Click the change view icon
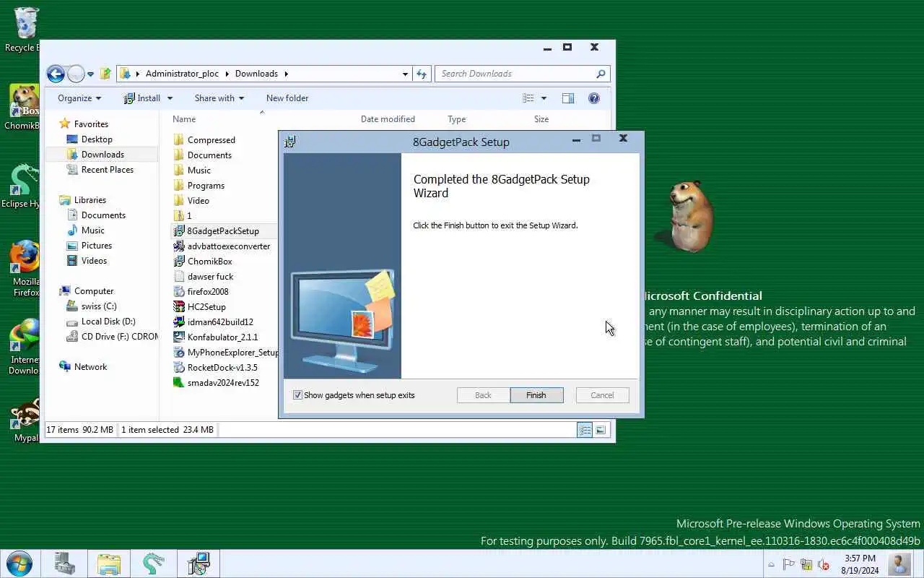This screenshot has height=578, width=924. pyautogui.click(x=528, y=98)
